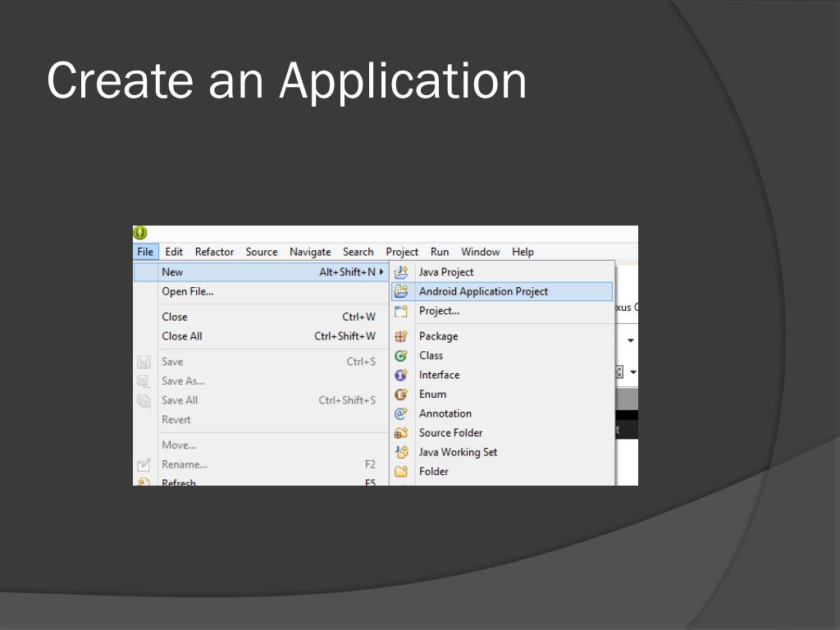The height and width of the screenshot is (630, 840).
Task: Open the Project menu in the menu bar
Action: coord(402,252)
